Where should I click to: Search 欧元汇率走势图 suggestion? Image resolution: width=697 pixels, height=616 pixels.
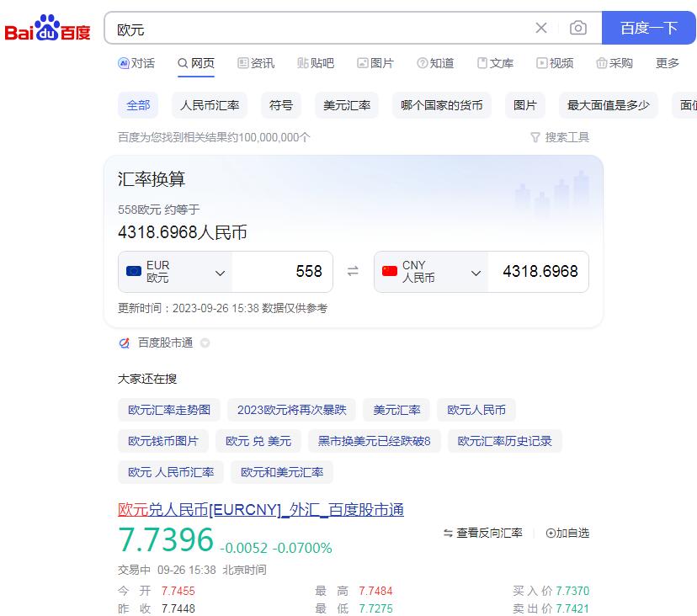169,410
